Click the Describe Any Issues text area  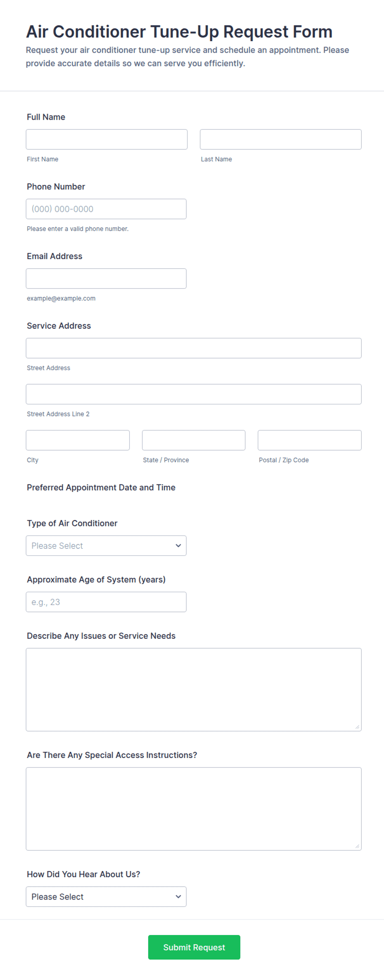coord(194,690)
